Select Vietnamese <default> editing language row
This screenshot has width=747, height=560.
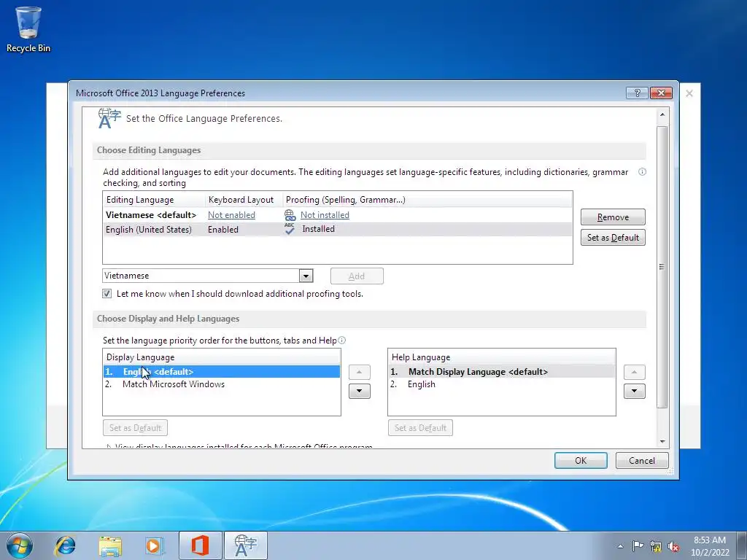[337, 215]
